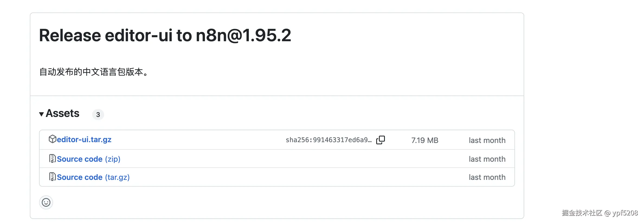The image size is (644, 223).
Task: Click last month timestamp on tar.gz source row
Action: pos(487,177)
